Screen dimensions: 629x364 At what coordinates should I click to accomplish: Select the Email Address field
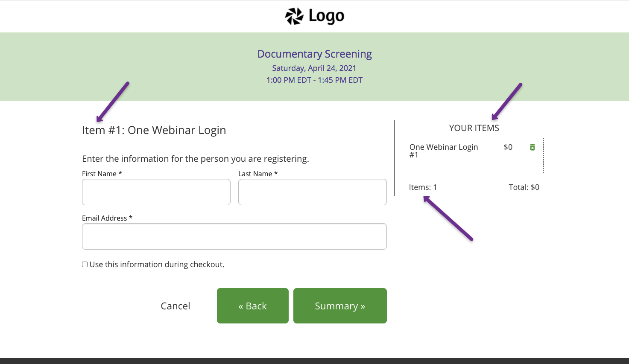click(234, 236)
